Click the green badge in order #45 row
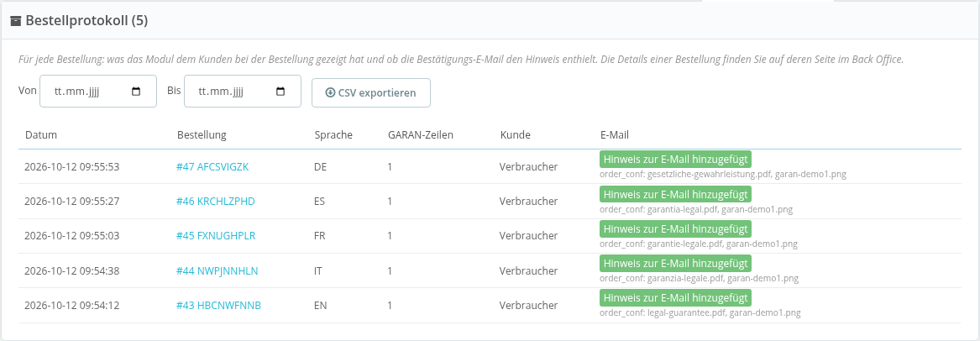Viewport: 980px width, 341px height. 676,228
